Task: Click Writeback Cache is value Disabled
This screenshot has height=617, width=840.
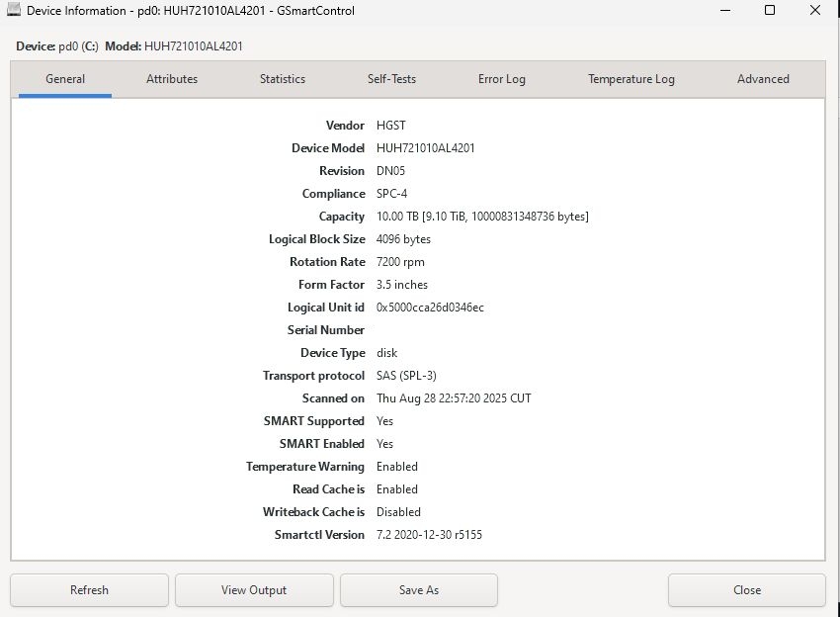Action: 398,512
